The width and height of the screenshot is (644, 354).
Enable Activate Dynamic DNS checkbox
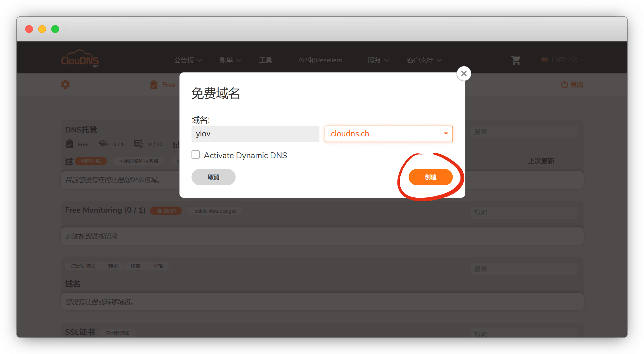point(196,155)
